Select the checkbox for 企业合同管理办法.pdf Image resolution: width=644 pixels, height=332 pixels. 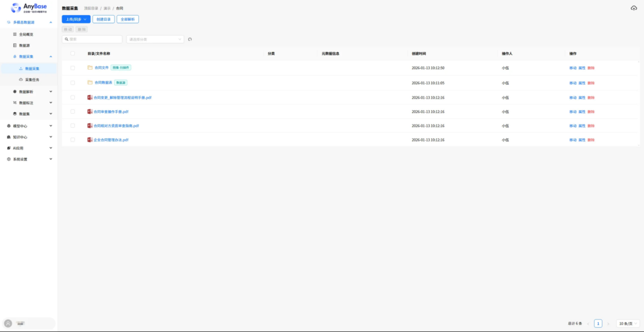(x=72, y=140)
